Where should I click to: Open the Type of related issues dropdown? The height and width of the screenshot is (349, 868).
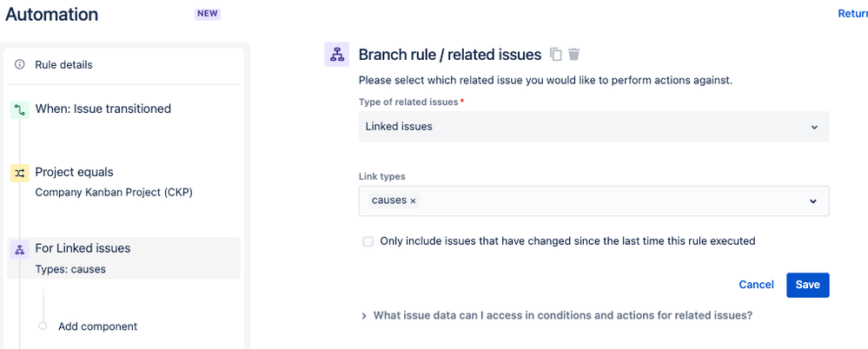click(x=593, y=127)
